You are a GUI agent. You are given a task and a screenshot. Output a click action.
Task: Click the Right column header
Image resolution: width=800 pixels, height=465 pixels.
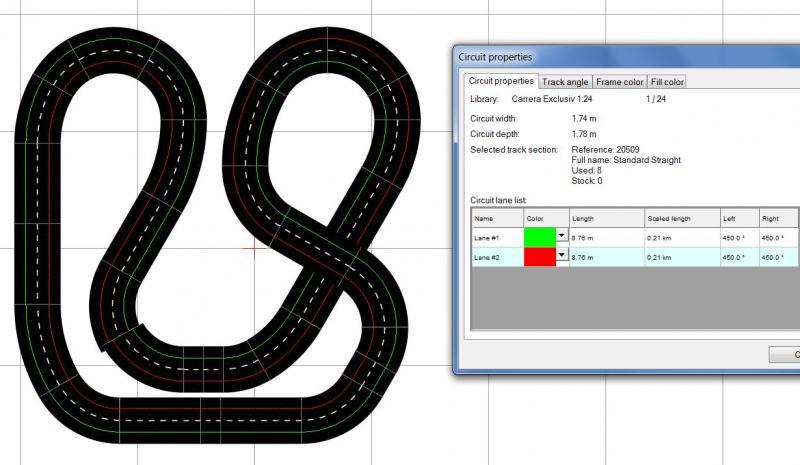[778, 218]
